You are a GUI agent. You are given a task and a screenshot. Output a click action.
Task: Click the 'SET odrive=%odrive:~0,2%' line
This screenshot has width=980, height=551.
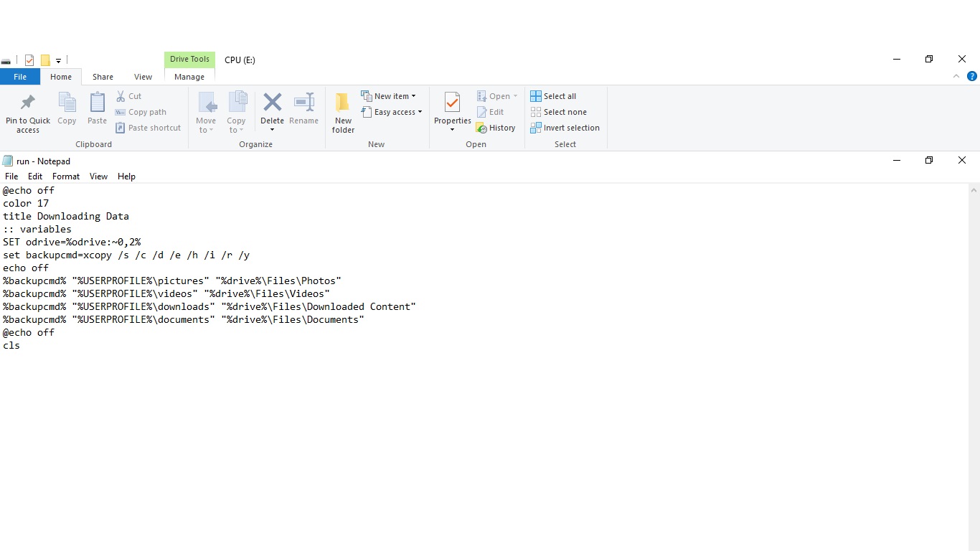pos(72,242)
